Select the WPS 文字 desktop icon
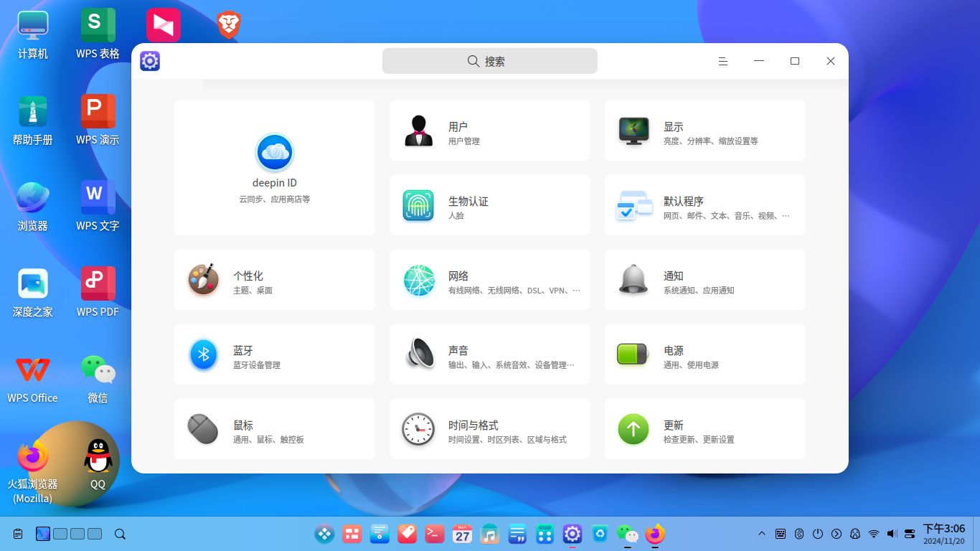 pos(98,207)
